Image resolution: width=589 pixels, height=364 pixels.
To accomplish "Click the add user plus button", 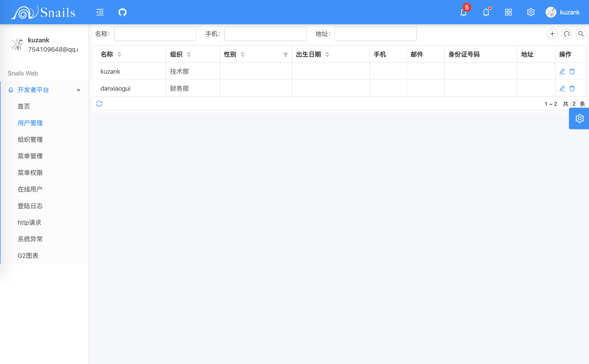I will pos(552,34).
